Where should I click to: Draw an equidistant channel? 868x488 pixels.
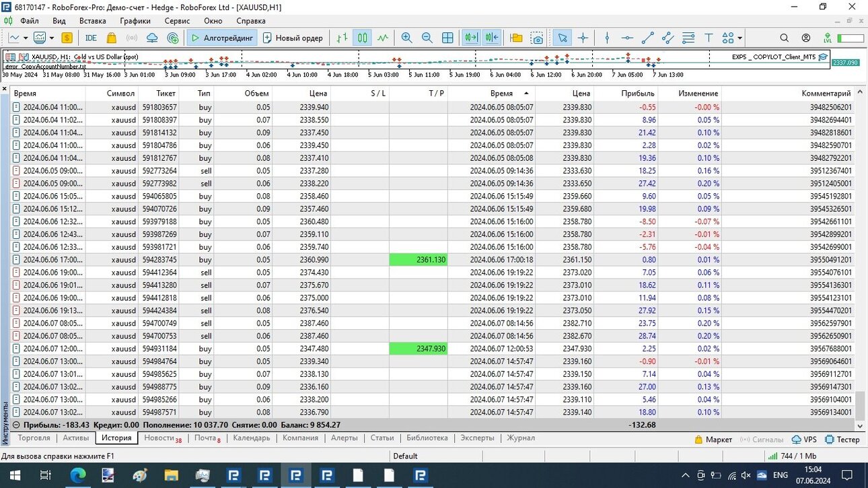point(667,38)
